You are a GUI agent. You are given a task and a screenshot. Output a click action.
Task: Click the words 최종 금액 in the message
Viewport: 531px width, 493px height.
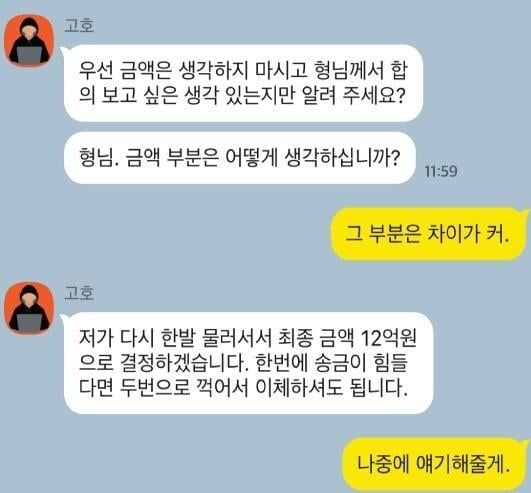316,338
